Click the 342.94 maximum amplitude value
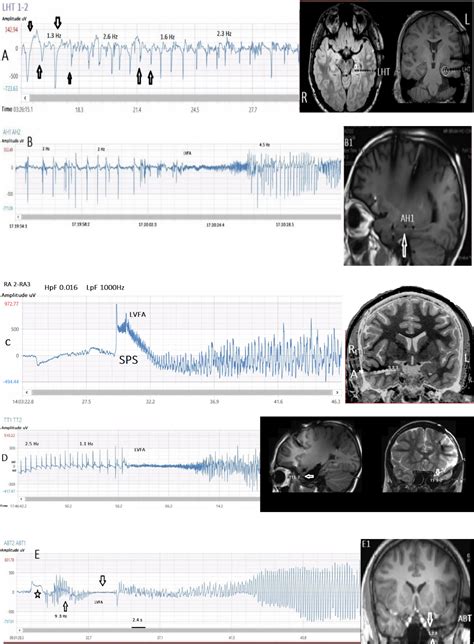The image size is (474, 644). tap(12, 30)
